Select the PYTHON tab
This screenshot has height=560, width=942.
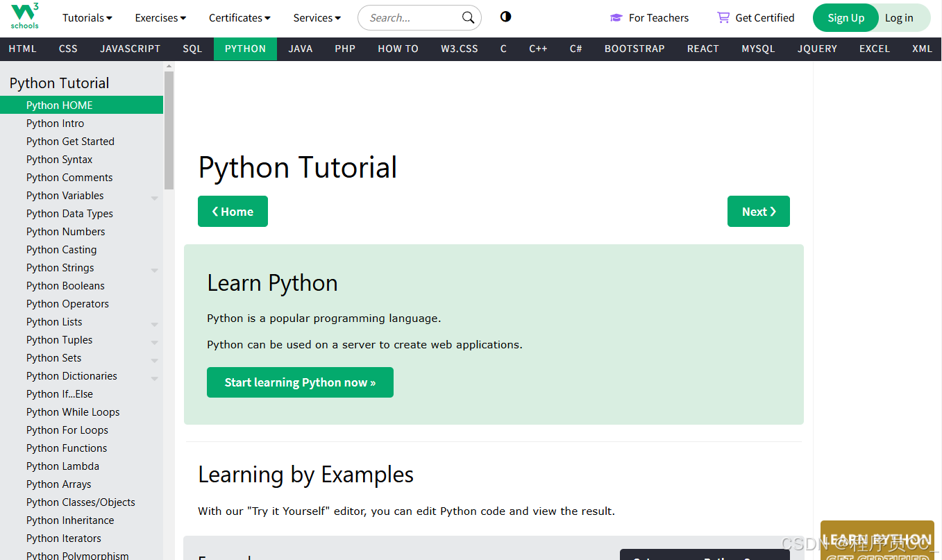click(x=245, y=49)
